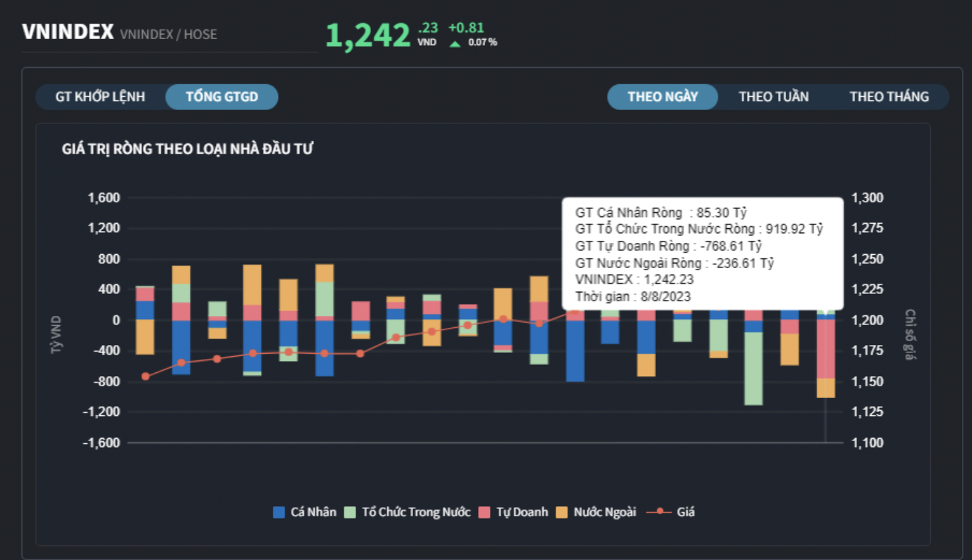This screenshot has width=972, height=560.
Task: Click tooltip line Thời gian : 8/8/2023
Action: (x=633, y=297)
